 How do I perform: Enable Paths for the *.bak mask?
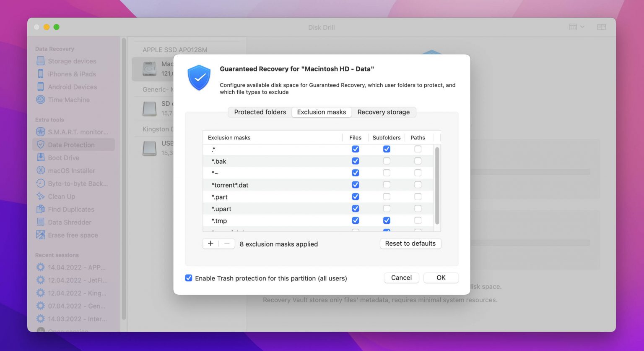pos(418,161)
